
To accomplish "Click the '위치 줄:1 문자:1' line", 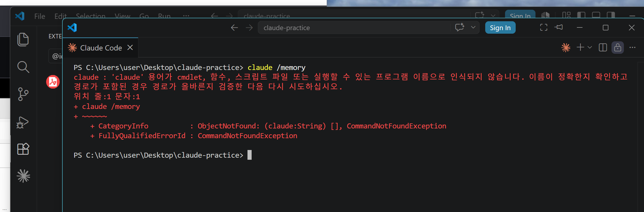I will click(107, 97).
